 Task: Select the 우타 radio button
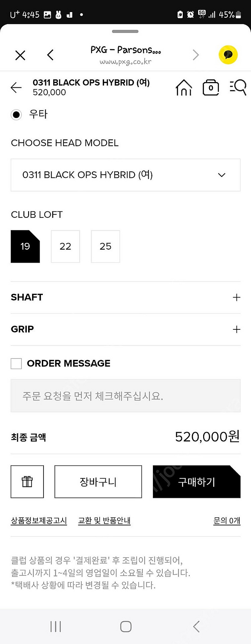[x=16, y=115]
